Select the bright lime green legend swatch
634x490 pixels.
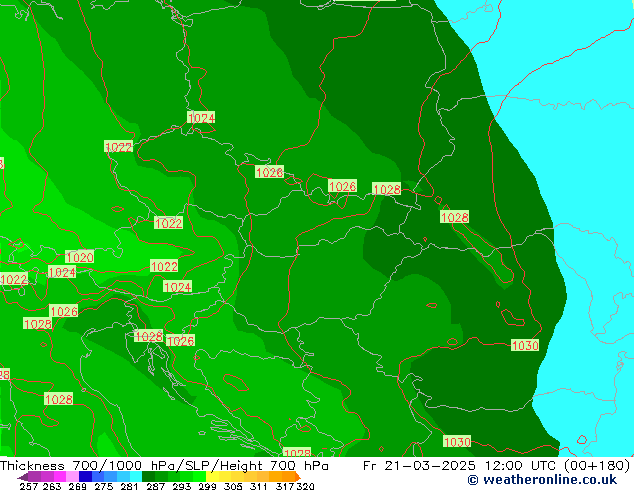pos(199,477)
